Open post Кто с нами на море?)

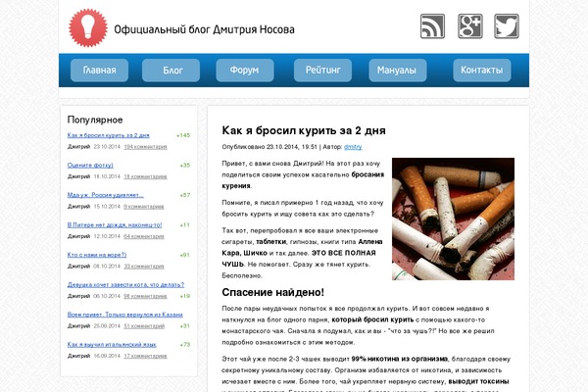97,255
